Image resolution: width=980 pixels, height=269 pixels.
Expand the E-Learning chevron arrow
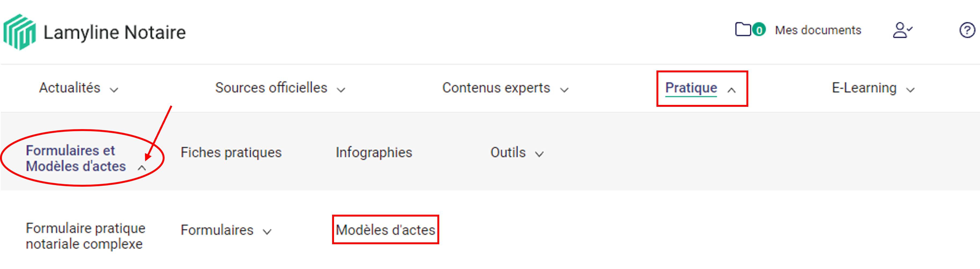910,90
